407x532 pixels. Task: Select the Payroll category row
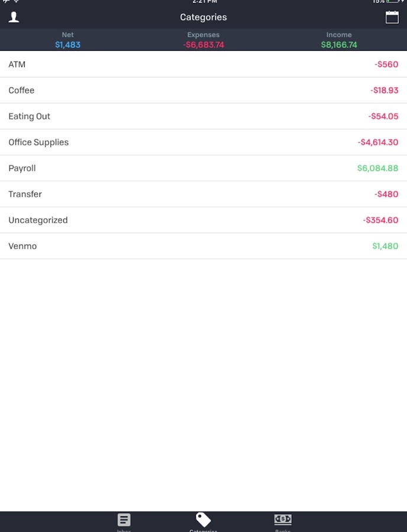click(204, 168)
